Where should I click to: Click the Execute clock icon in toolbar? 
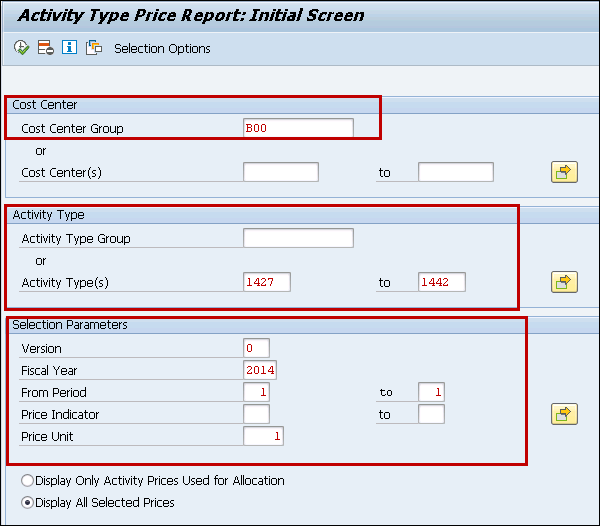pyautogui.click(x=21, y=48)
